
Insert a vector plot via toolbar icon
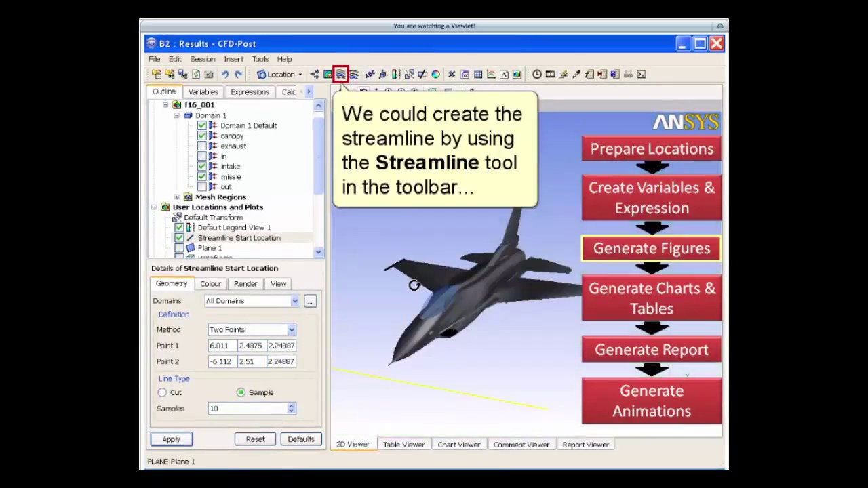click(x=315, y=75)
